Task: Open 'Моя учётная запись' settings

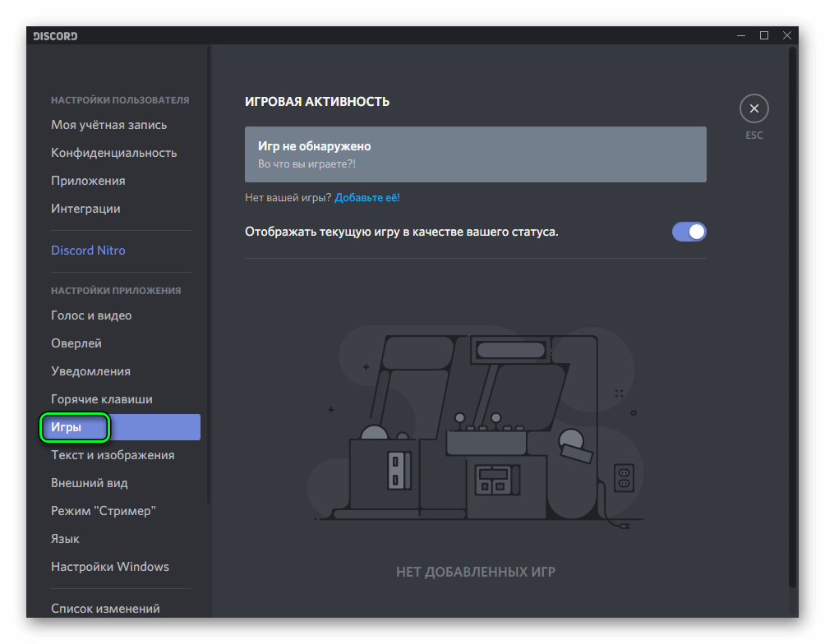Action: 109,125
